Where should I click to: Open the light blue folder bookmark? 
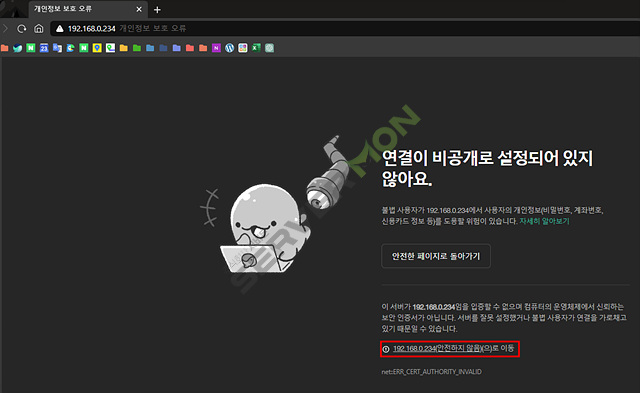coord(150,48)
